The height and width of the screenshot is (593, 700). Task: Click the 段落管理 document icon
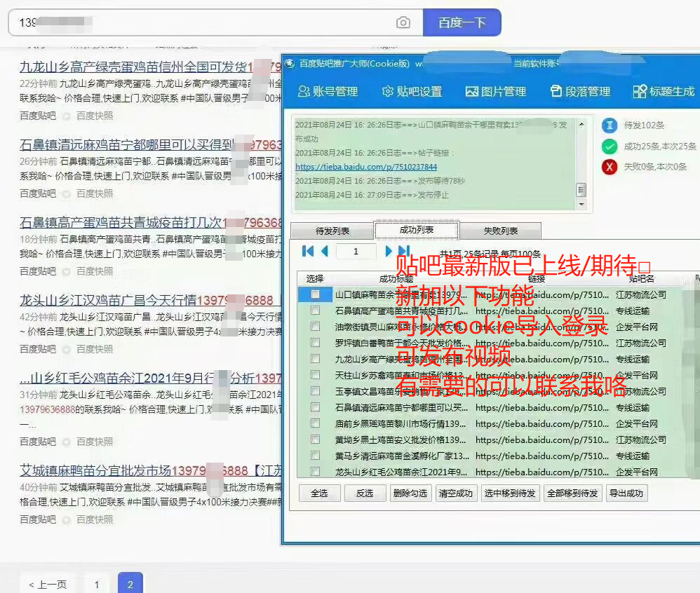click(556, 91)
